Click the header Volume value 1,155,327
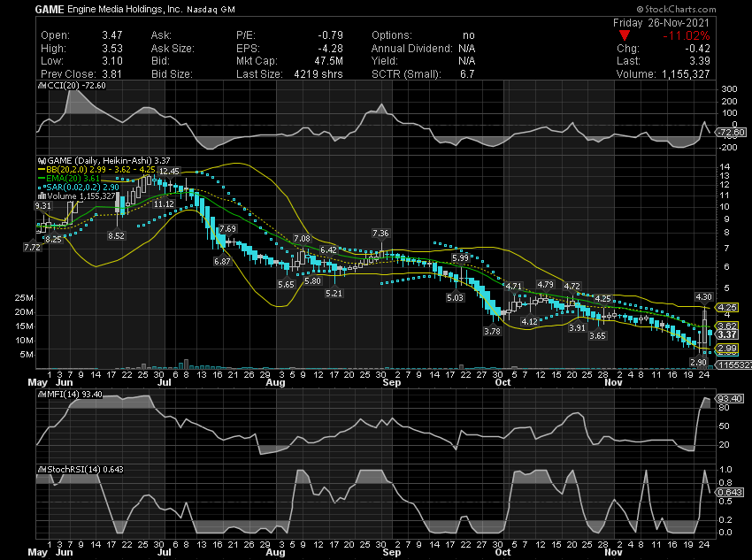The image size is (752, 560). (686, 74)
